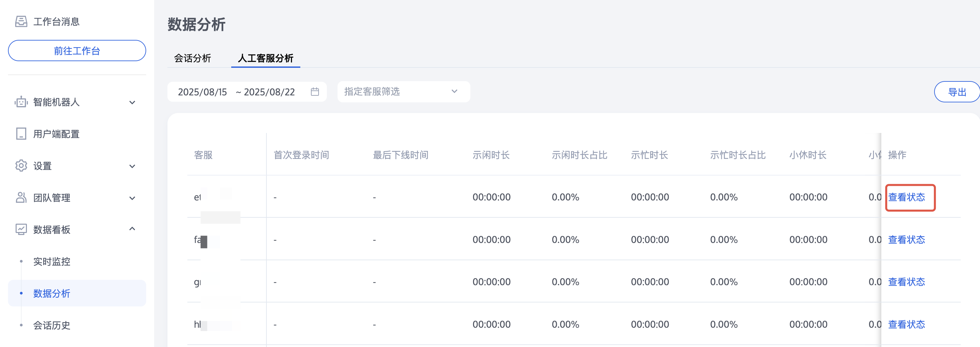Expand the 团队管理 menu chevron
The width and height of the screenshot is (980, 347).
pyautogui.click(x=132, y=198)
